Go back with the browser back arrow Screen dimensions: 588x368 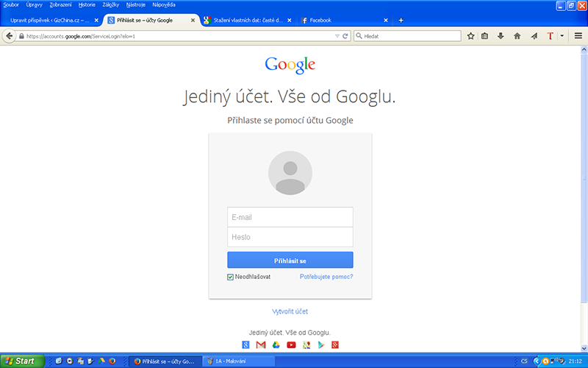(9, 36)
